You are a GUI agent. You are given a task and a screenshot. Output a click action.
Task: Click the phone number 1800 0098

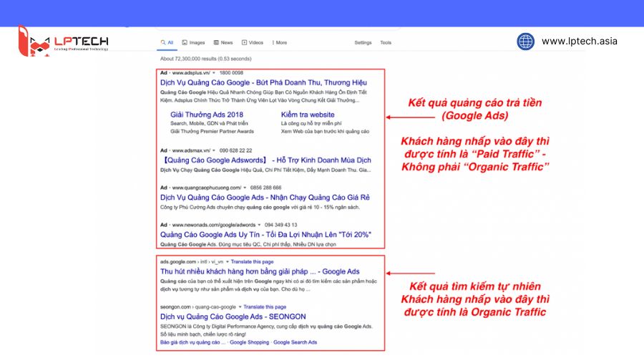click(x=231, y=73)
